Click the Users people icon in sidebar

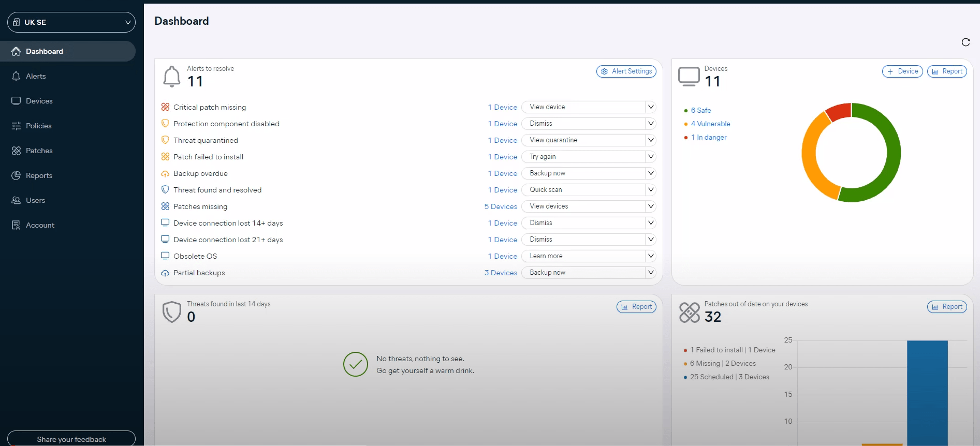tap(16, 200)
